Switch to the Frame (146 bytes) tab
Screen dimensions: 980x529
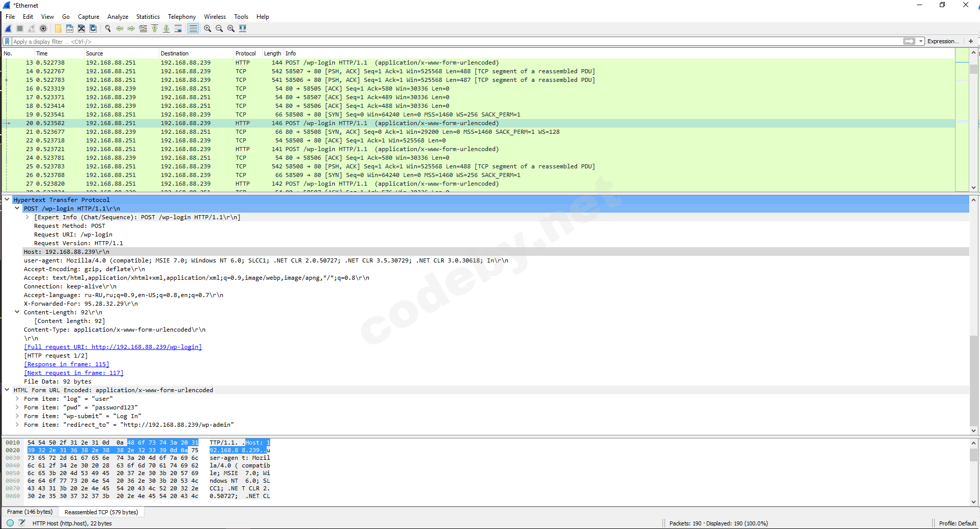(x=30, y=512)
